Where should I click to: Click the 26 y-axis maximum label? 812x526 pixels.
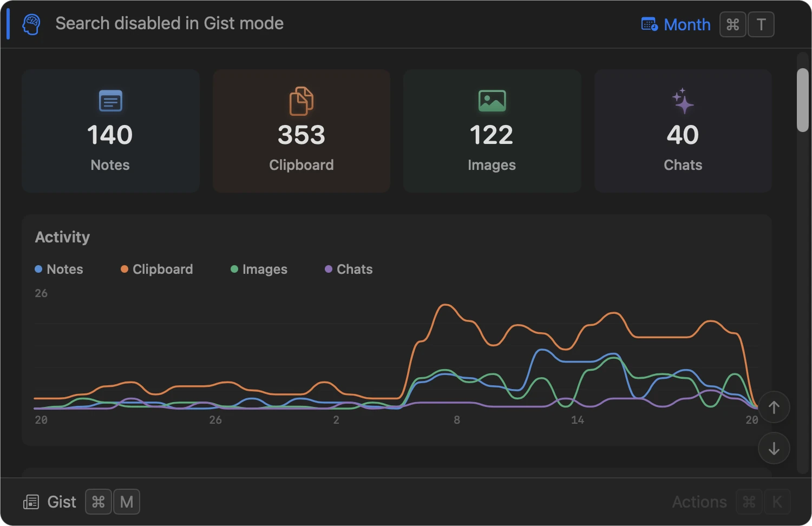pos(41,293)
